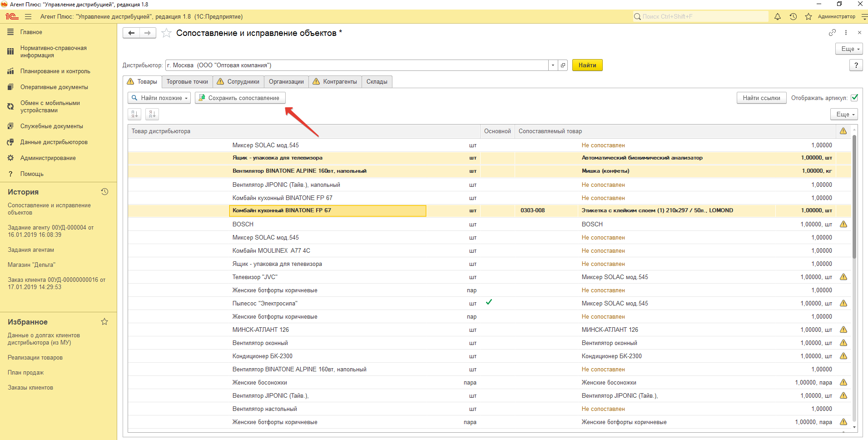Click warning icon in table header

click(x=843, y=131)
